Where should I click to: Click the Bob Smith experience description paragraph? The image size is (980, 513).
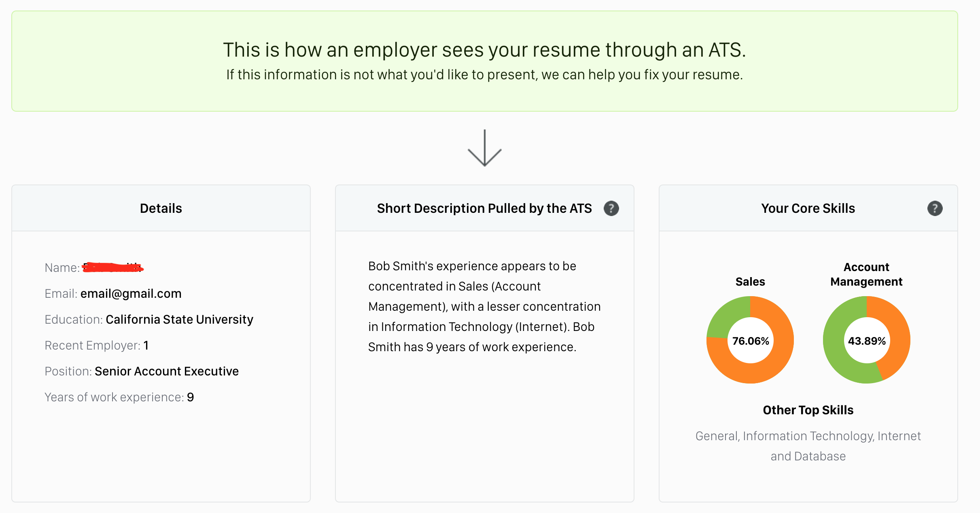click(484, 307)
